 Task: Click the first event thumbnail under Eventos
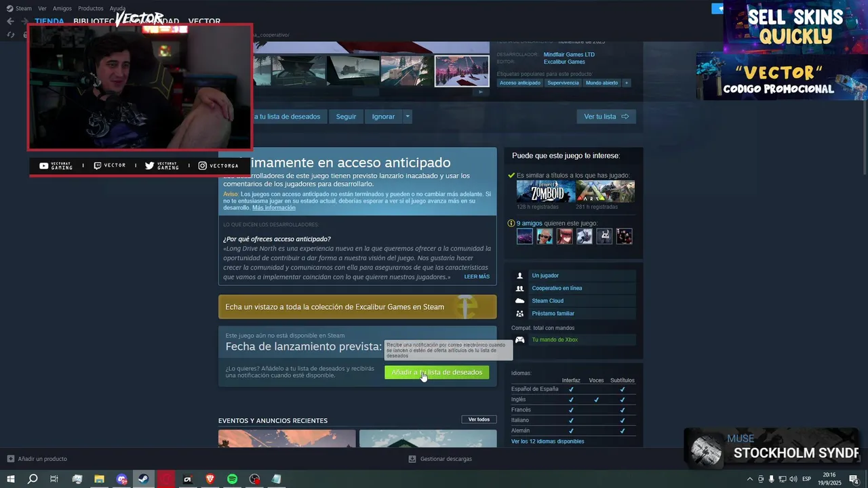[x=287, y=439]
